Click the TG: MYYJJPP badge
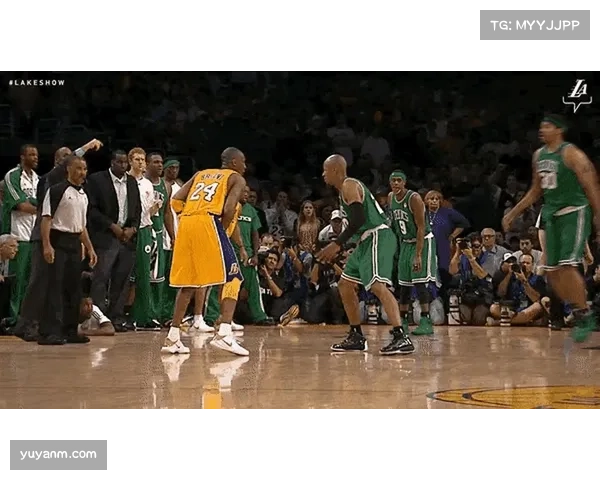This screenshot has height=480, width=600. coord(535,24)
